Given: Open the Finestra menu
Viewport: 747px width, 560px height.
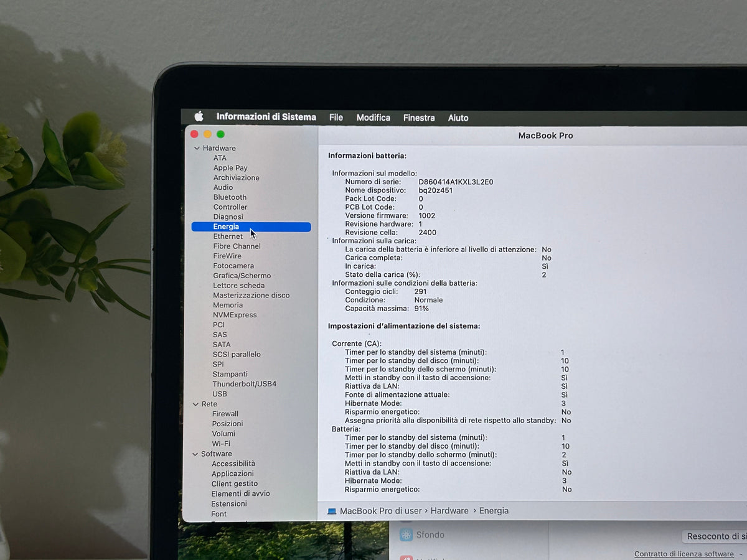Looking at the screenshot, I should [419, 118].
